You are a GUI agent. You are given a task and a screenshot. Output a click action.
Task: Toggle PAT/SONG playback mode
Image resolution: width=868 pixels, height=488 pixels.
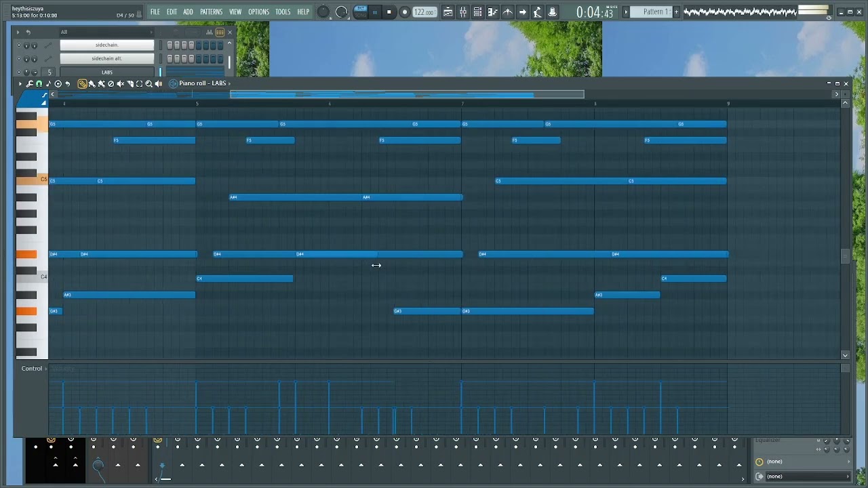(x=360, y=12)
